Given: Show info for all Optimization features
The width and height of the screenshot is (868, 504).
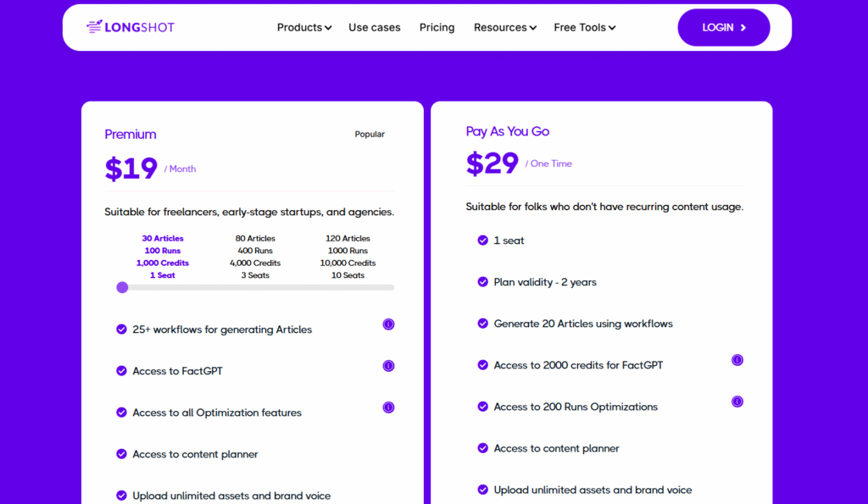Looking at the screenshot, I should tap(388, 407).
